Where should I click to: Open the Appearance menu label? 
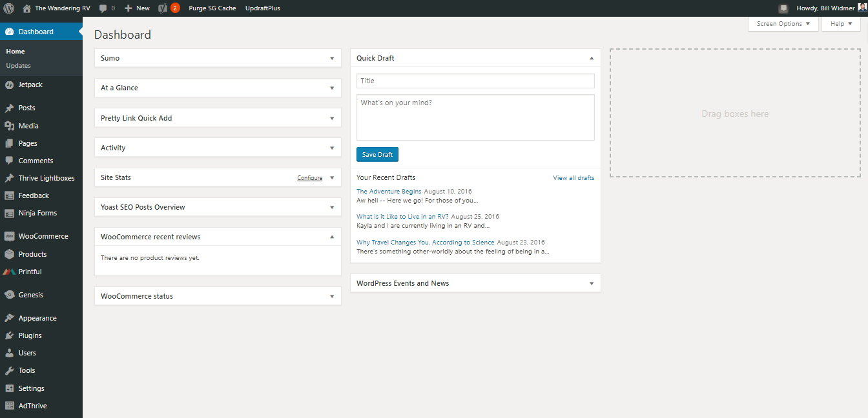coord(37,318)
